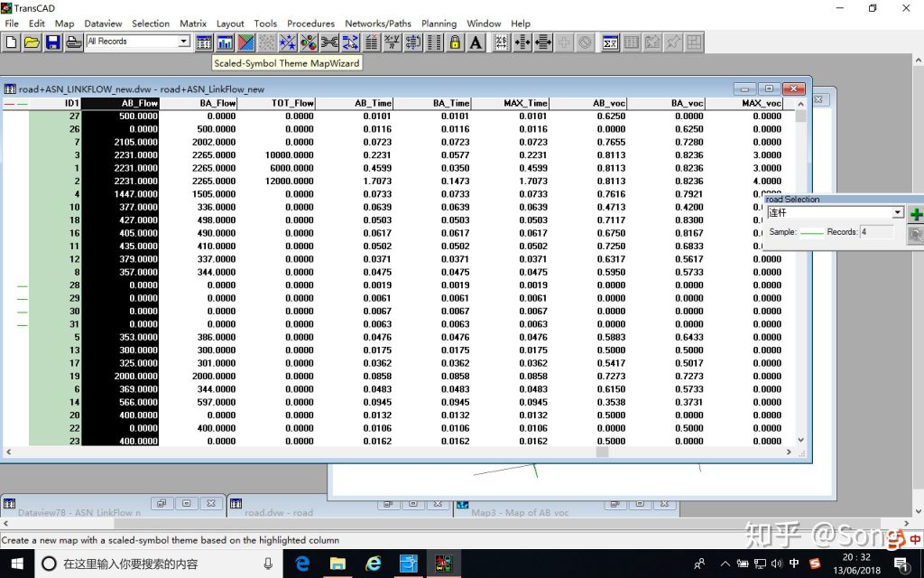Restore the minimized road.dvw window

point(389,504)
